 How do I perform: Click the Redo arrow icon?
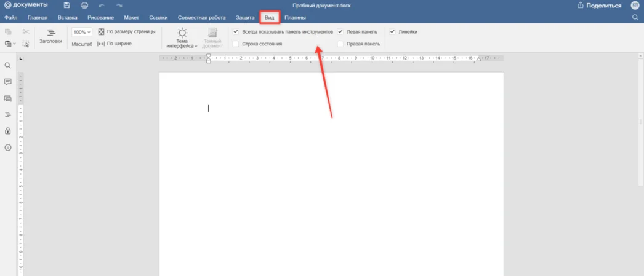point(119,6)
